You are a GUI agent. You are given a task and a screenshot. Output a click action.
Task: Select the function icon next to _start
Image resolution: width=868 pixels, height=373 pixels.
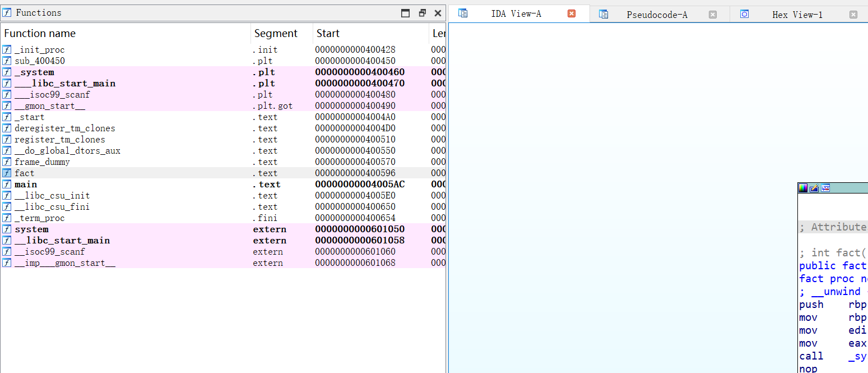point(7,117)
